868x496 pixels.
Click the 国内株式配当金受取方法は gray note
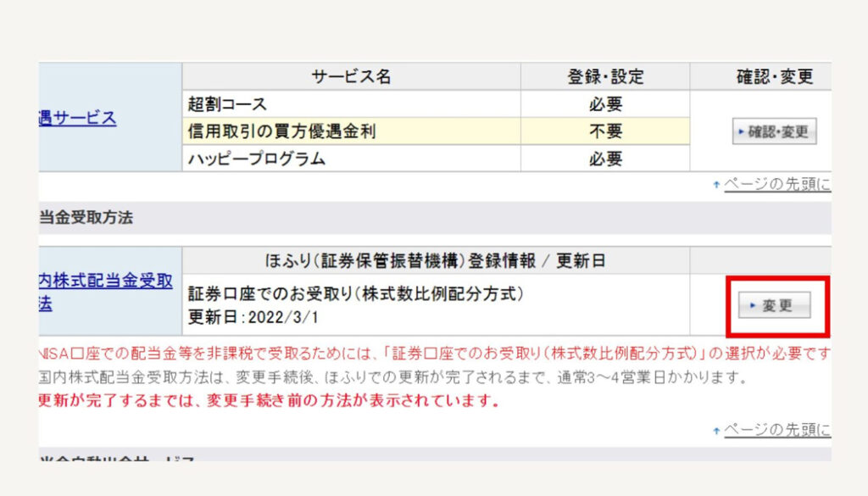coord(393,377)
